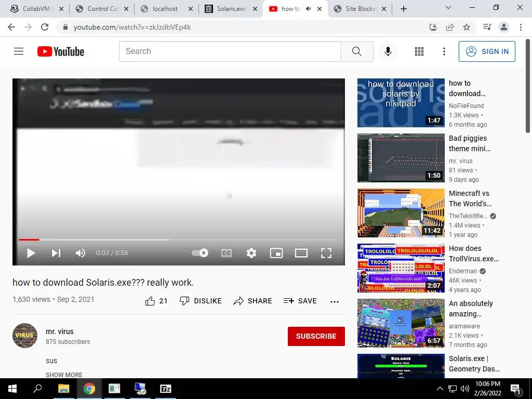Focus the YouTube Search field
The width and height of the screenshot is (532, 399).
pyautogui.click(x=230, y=51)
